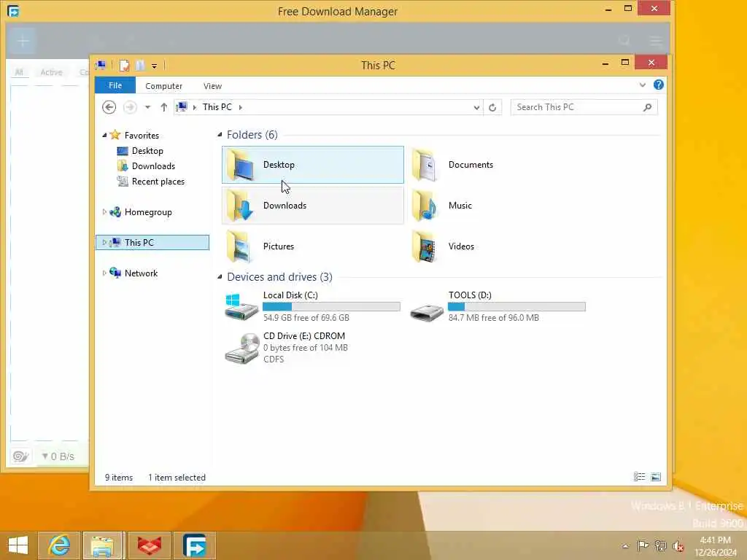Screen dimensions: 747x560
Task: Open the address bar history dropdown
Action: coord(476,107)
